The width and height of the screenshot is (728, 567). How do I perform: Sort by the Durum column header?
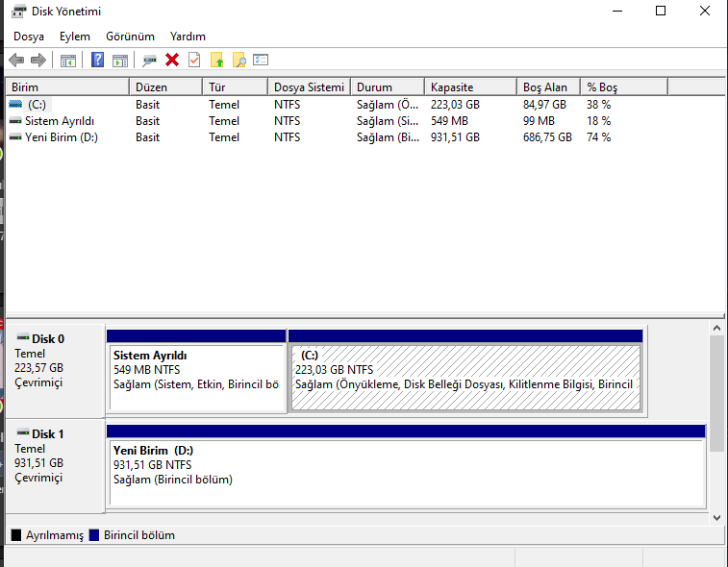click(x=388, y=87)
